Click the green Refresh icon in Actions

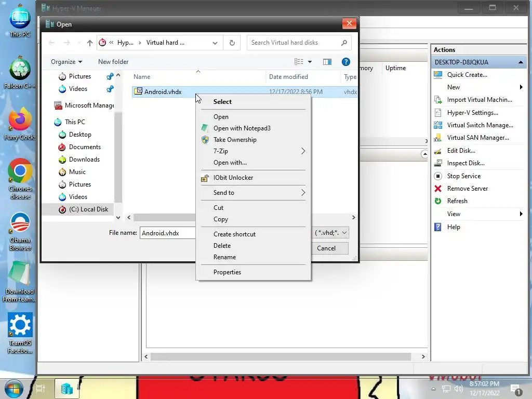pos(437,201)
